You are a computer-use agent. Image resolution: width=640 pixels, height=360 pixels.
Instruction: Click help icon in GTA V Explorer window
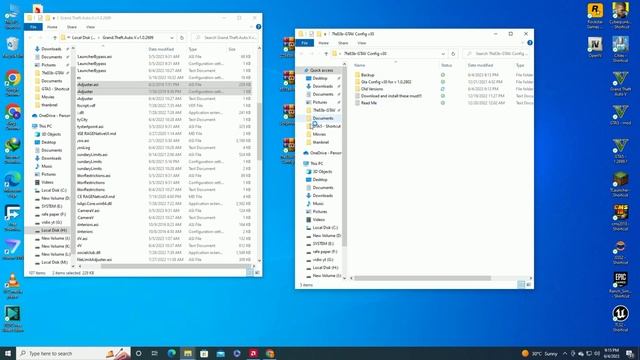pyautogui.click(x=258, y=27)
